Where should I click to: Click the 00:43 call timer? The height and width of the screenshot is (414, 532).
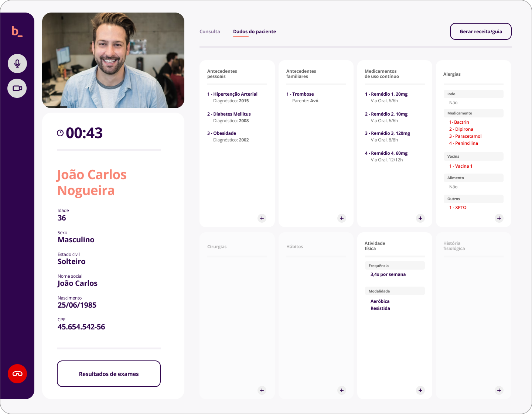(84, 133)
